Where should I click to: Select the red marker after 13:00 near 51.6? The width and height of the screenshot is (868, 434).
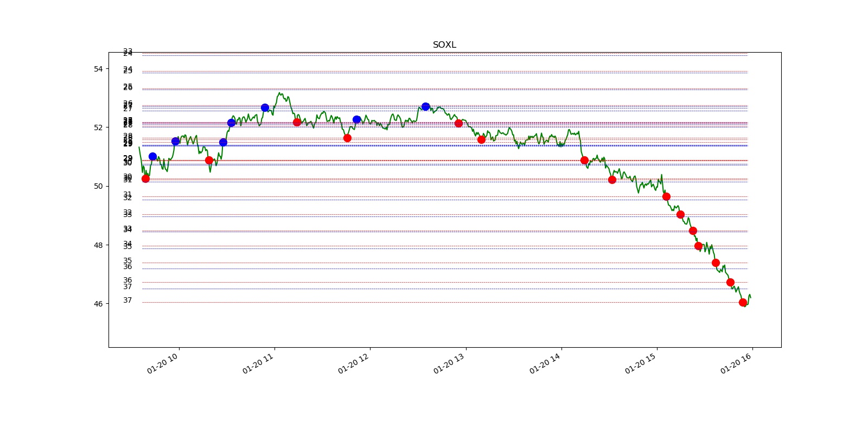click(x=481, y=139)
